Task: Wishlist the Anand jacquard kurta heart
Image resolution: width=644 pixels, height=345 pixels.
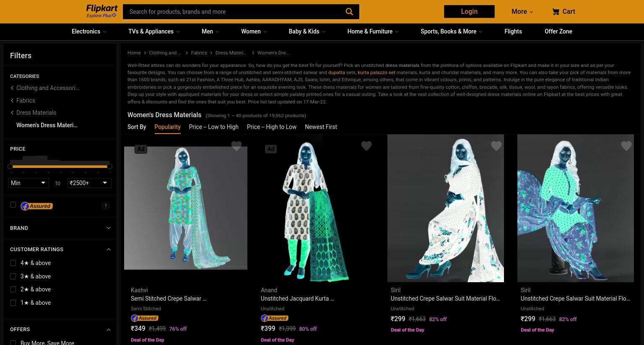Action: (366, 146)
